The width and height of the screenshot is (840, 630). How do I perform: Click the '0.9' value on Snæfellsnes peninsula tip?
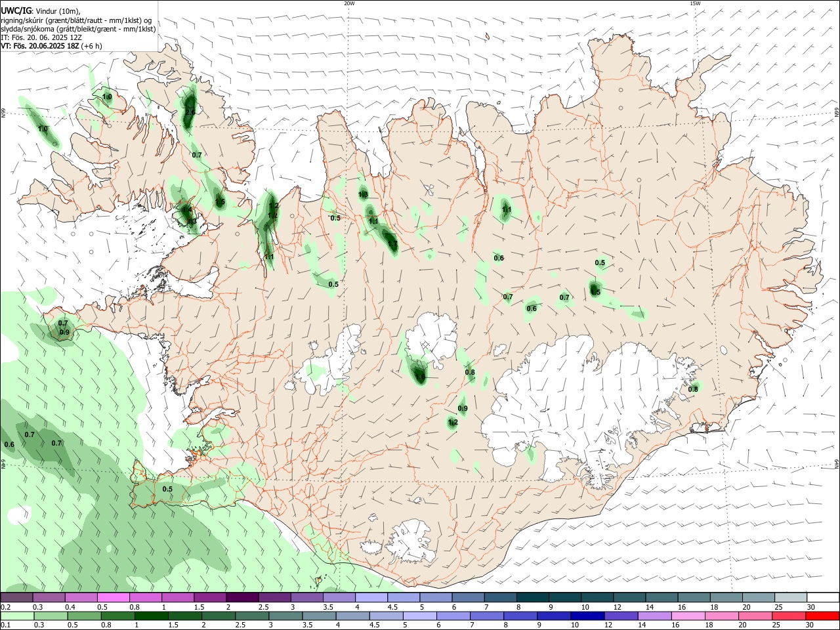pos(64,333)
